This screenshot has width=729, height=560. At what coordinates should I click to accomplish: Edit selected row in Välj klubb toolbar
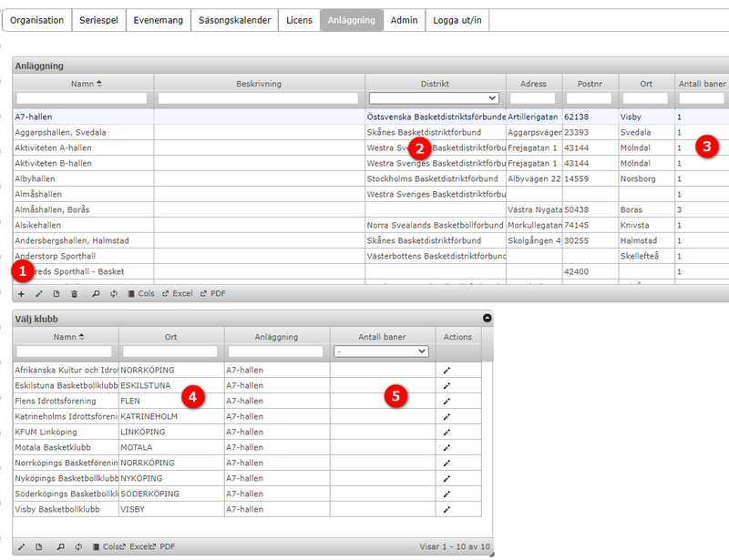(x=21, y=547)
